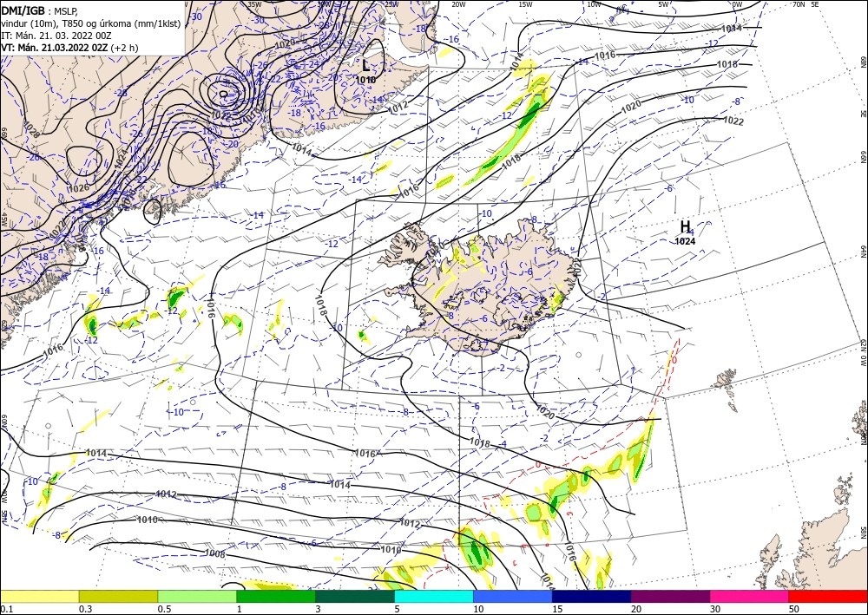
Task: Choose the purple 20–30 legend swatch
Action: tap(670, 596)
